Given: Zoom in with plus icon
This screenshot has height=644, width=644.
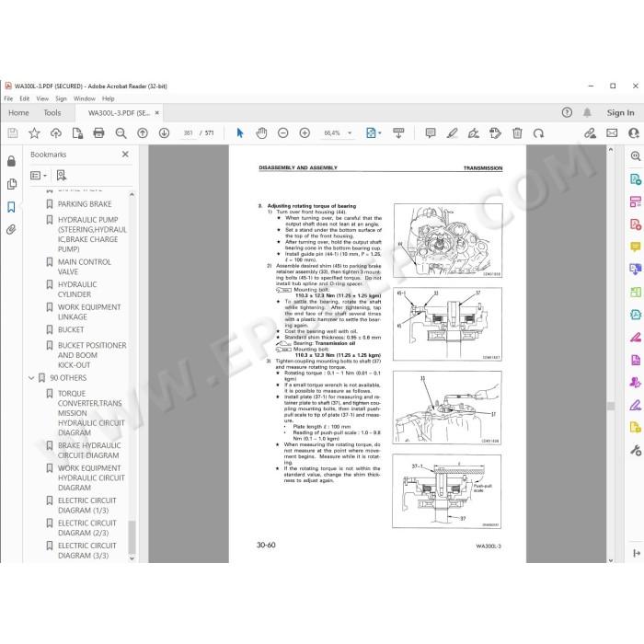Looking at the screenshot, I should 305,133.
